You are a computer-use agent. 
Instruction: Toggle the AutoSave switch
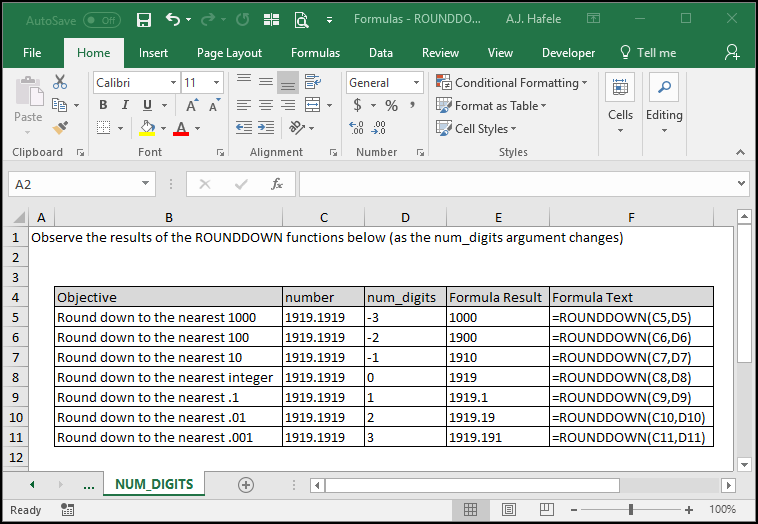click(102, 20)
